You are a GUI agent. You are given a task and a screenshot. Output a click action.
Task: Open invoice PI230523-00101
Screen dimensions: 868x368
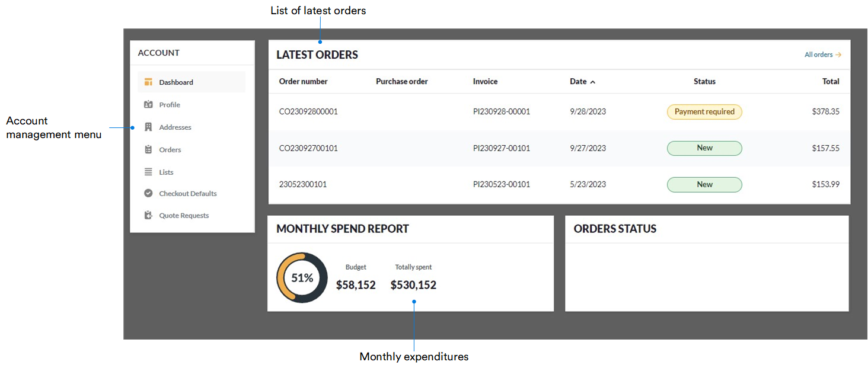click(501, 184)
